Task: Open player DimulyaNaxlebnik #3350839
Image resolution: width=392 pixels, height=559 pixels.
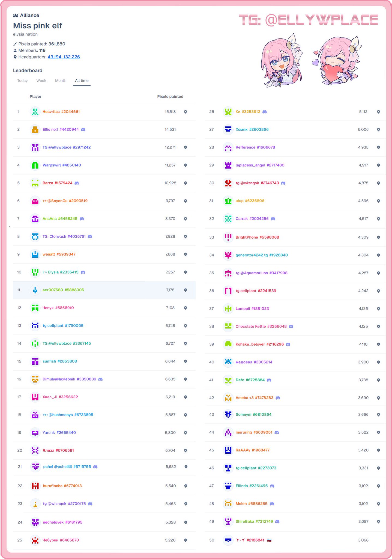Action: point(69,379)
